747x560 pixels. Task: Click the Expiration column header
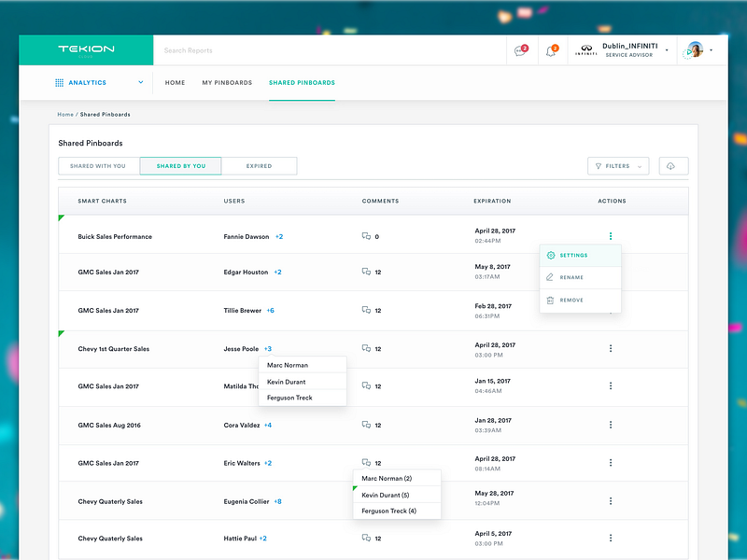[x=492, y=201]
